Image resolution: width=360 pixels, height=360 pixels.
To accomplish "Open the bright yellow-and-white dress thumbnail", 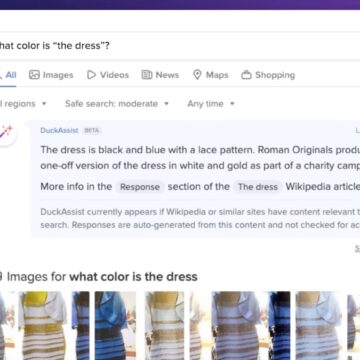I will coord(42,326).
